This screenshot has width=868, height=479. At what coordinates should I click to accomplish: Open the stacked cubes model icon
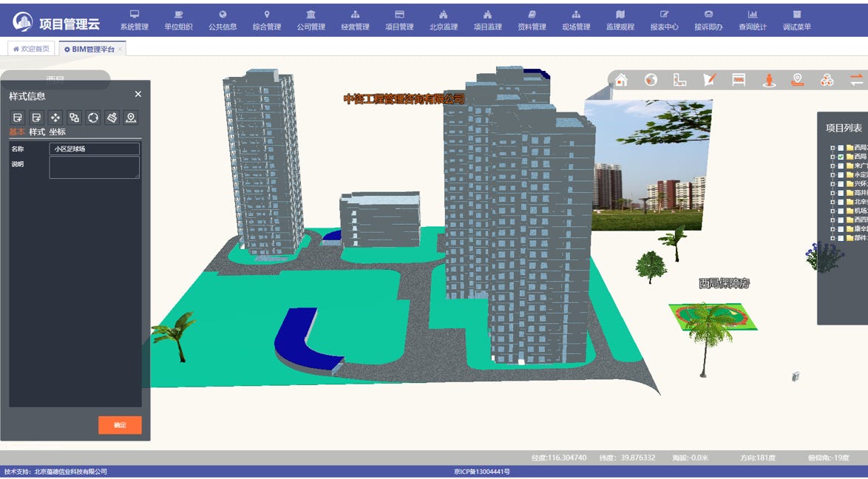pos(827,80)
